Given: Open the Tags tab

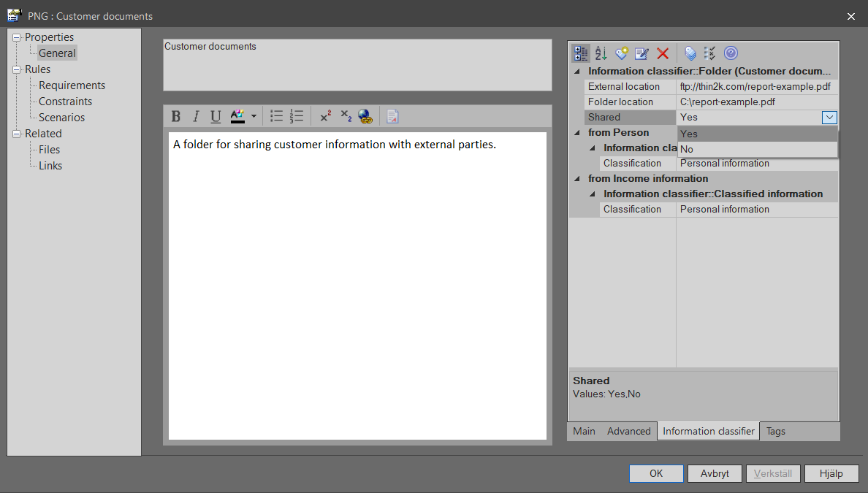Looking at the screenshot, I should 776,431.
